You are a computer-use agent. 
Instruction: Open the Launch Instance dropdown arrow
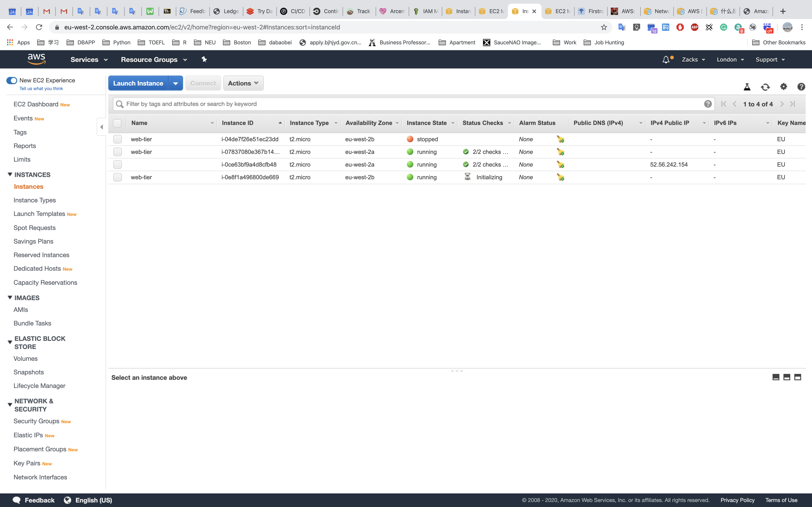pos(176,83)
